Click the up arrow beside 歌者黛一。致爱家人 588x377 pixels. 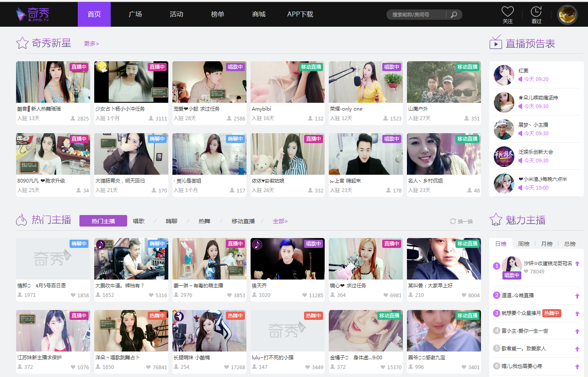pyautogui.click(x=577, y=349)
